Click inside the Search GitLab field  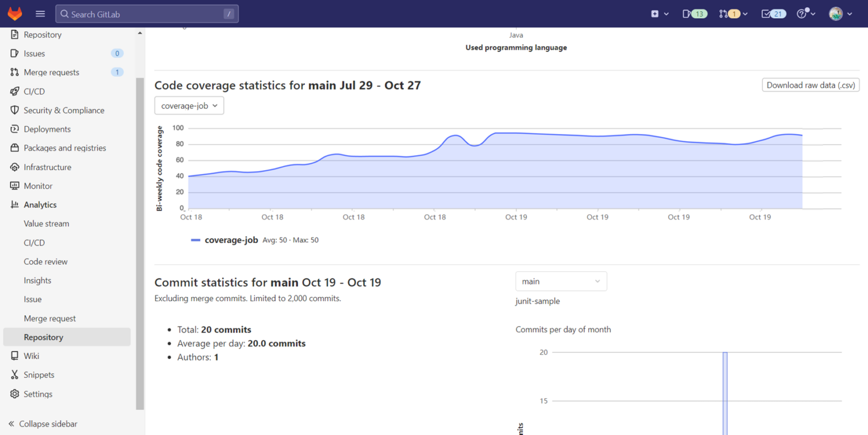click(147, 13)
